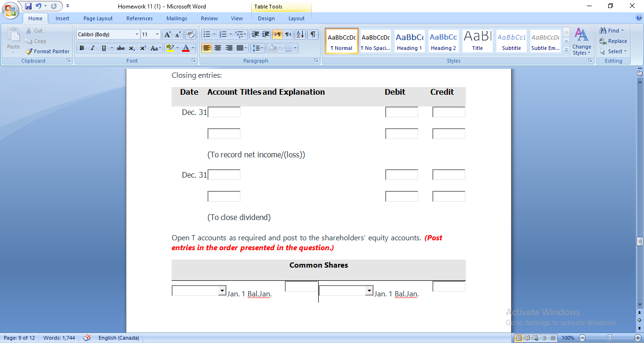Expand the Styles gallery
The height and width of the screenshot is (343, 644).
pos(566,50)
